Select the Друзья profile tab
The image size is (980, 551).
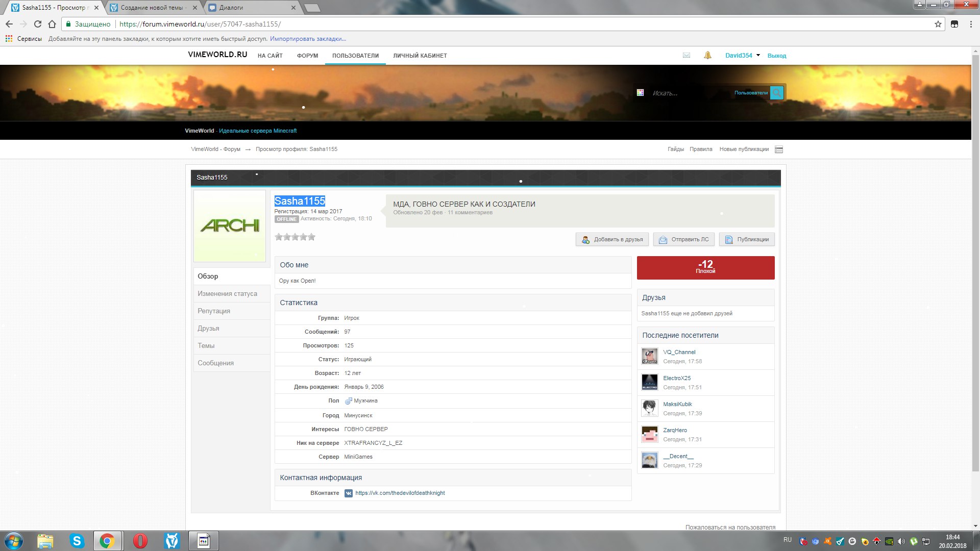click(232, 328)
